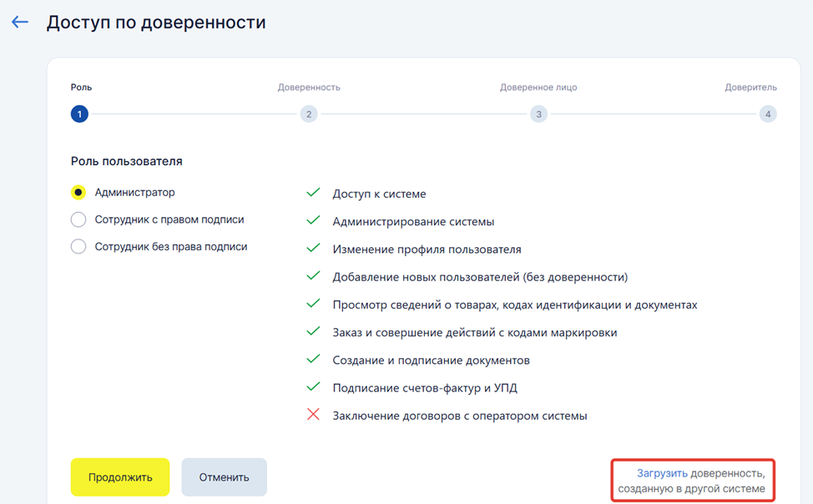The height and width of the screenshot is (504, 813).
Task: Open the Загрузить доверенность link
Action: [662, 473]
